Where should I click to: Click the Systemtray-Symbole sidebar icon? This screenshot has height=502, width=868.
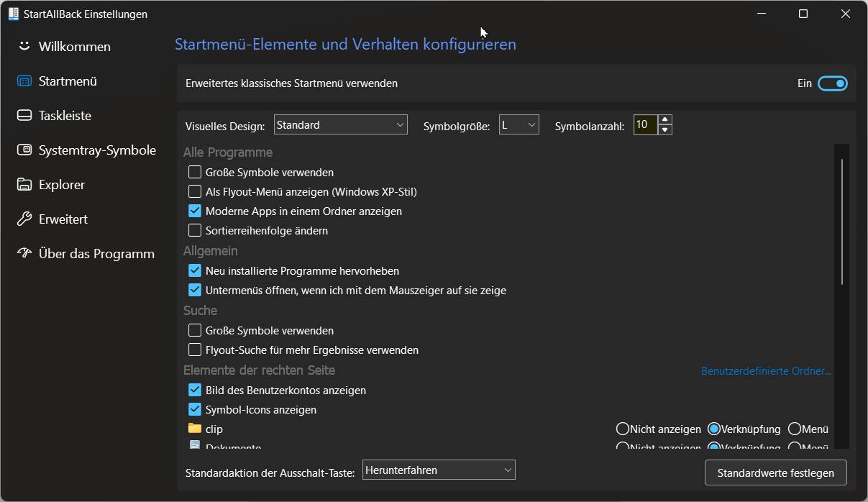(24, 150)
